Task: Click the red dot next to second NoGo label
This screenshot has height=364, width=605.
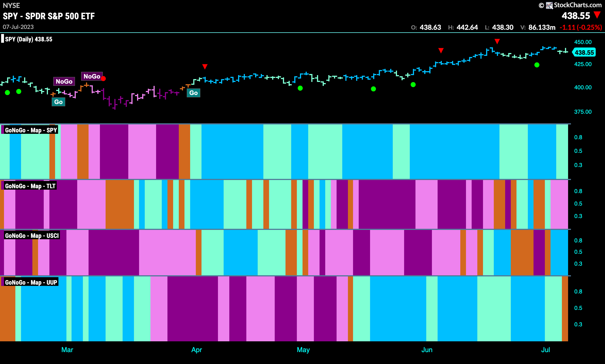Action: 103,79
